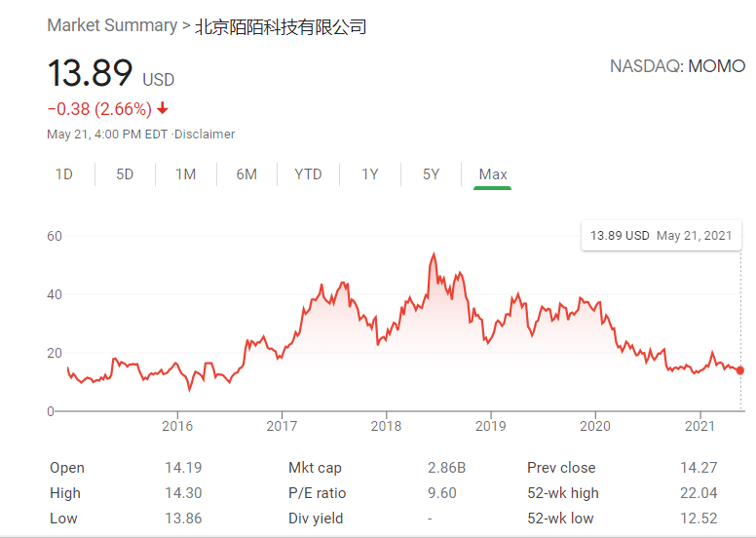756x538 pixels.
Task: Click the 13.89 USD chart tooltip
Action: [661, 236]
